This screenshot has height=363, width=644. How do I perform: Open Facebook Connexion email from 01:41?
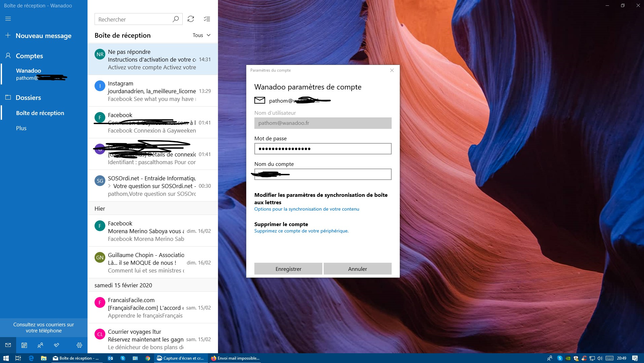[153, 123]
